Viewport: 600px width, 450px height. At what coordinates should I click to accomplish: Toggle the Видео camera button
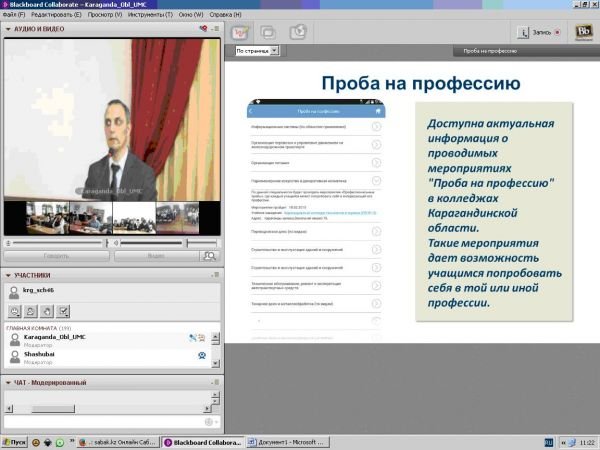(155, 256)
